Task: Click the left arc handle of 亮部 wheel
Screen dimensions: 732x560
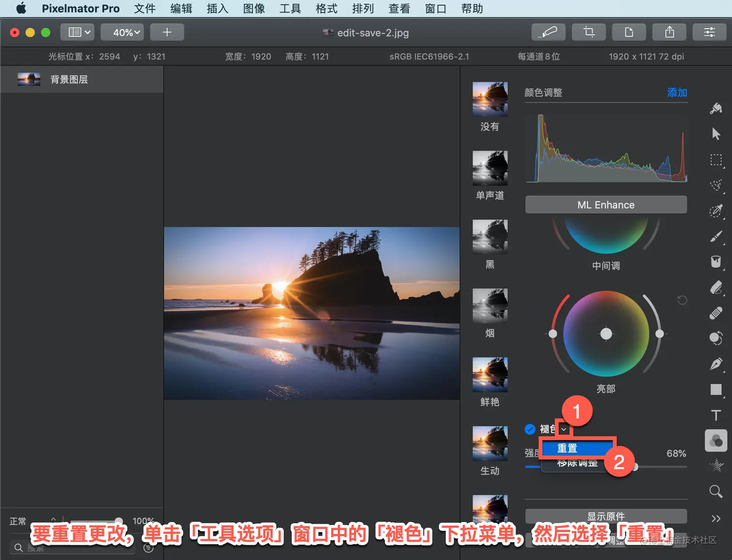Action: click(553, 333)
